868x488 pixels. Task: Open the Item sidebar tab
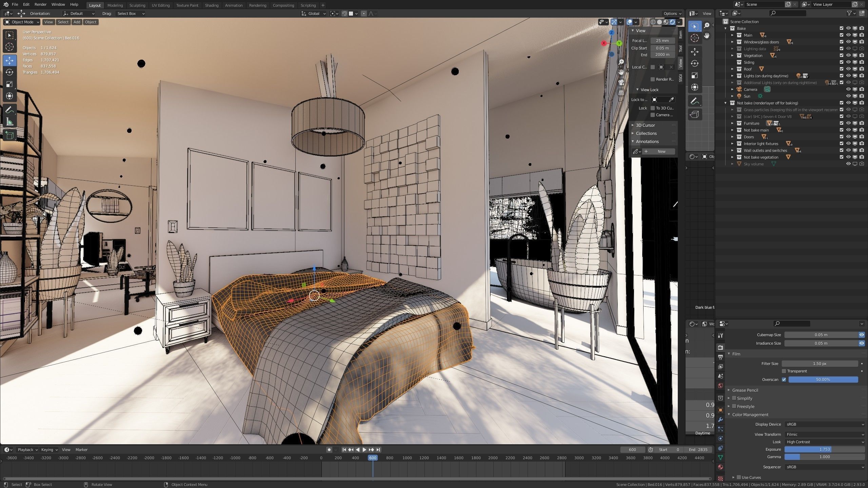pos(680,35)
